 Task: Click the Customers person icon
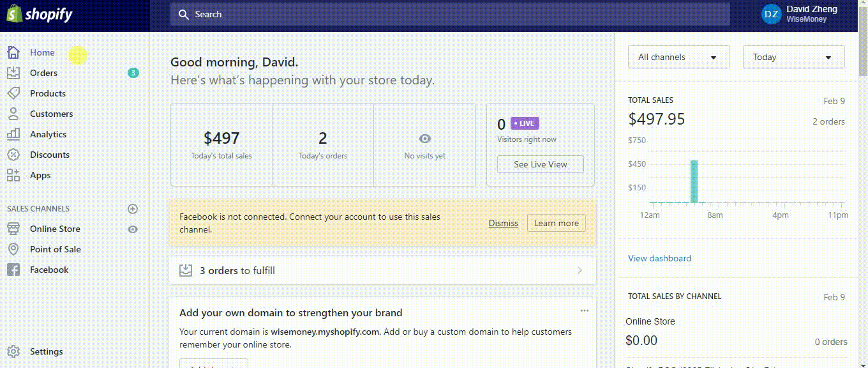click(13, 114)
